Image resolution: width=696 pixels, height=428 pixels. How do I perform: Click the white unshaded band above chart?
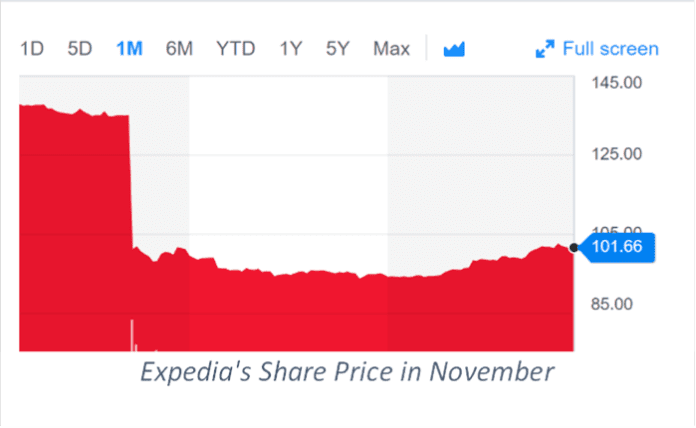288,170
